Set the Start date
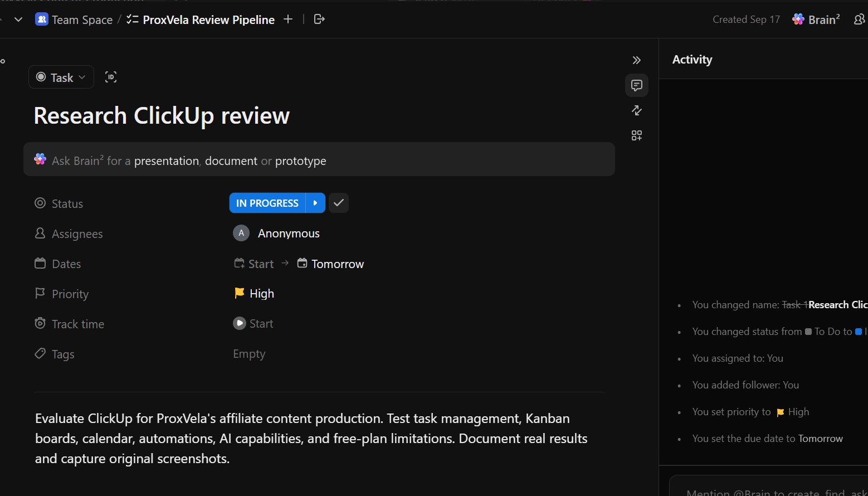868x496 pixels. coord(254,264)
